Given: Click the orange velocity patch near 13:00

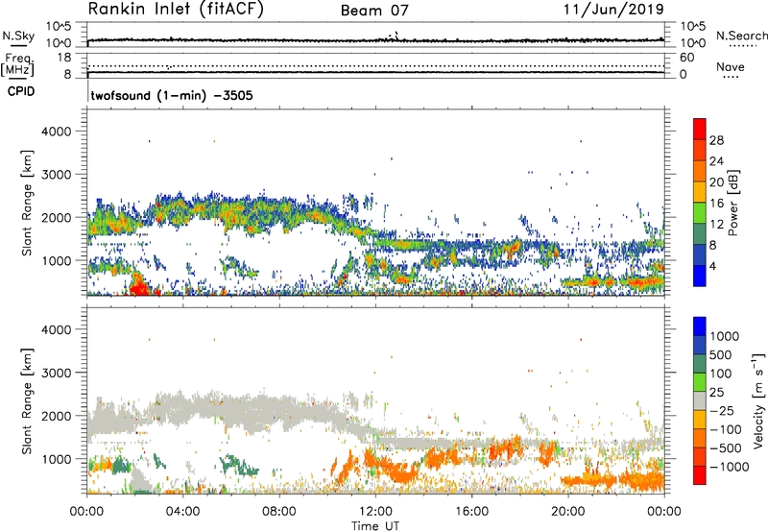Looking at the screenshot, I should [404, 474].
